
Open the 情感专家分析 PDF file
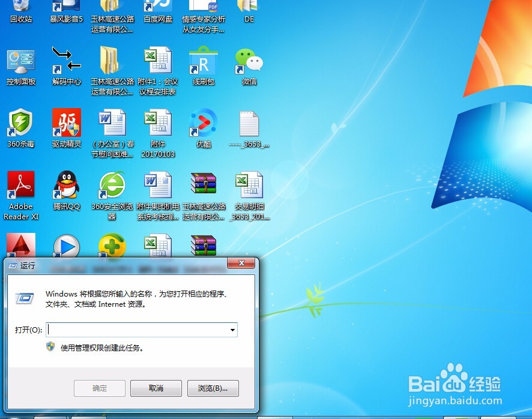pos(203,16)
